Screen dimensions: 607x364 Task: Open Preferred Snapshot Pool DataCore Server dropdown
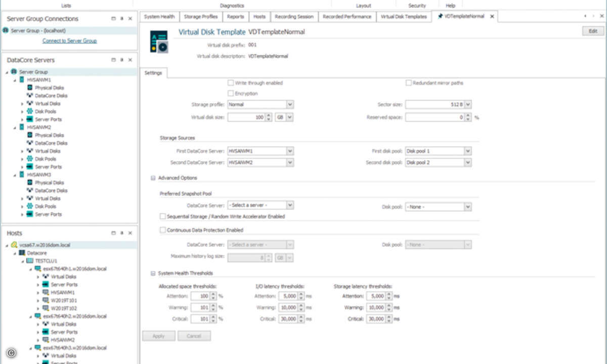[290, 205]
